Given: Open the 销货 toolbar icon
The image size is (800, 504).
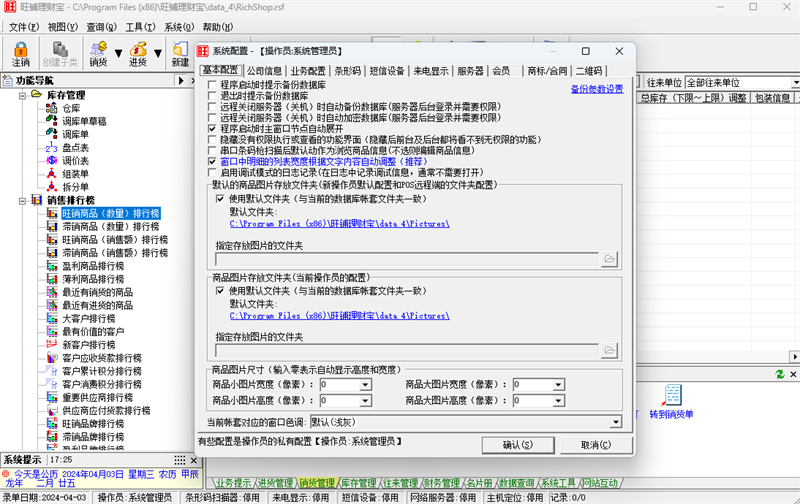Looking at the screenshot, I should [98, 54].
